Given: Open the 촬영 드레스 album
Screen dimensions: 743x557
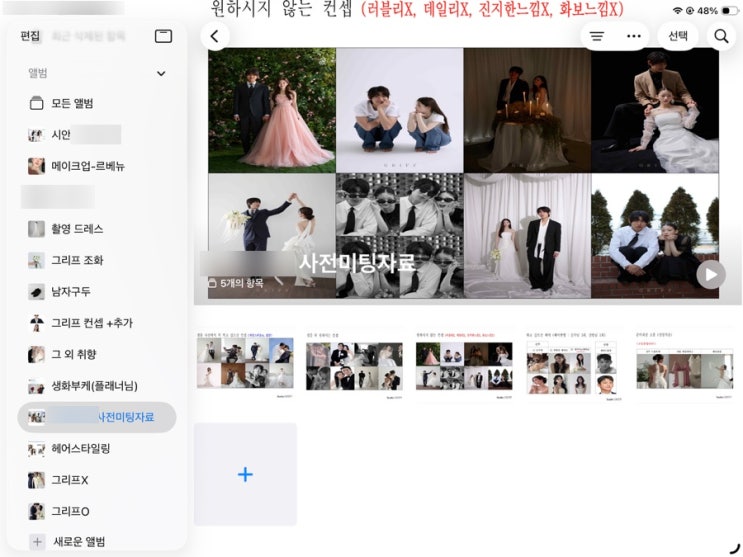Looking at the screenshot, I should pyautogui.click(x=97, y=229).
